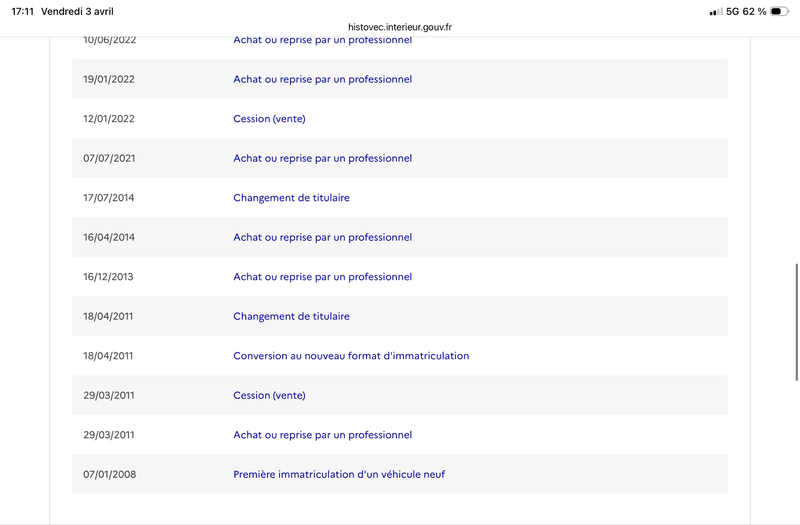Image resolution: width=800 pixels, height=525 pixels.
Task: Tap the 5G network indicator
Action: tap(733, 12)
